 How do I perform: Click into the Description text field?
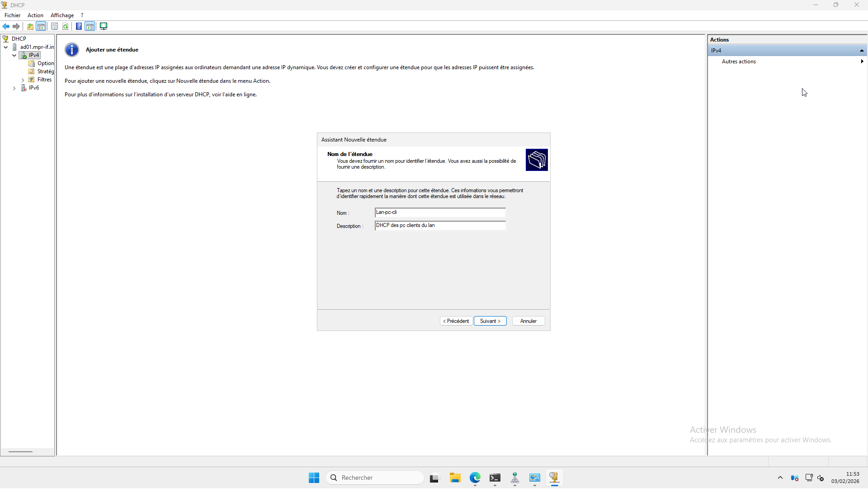pos(440,226)
